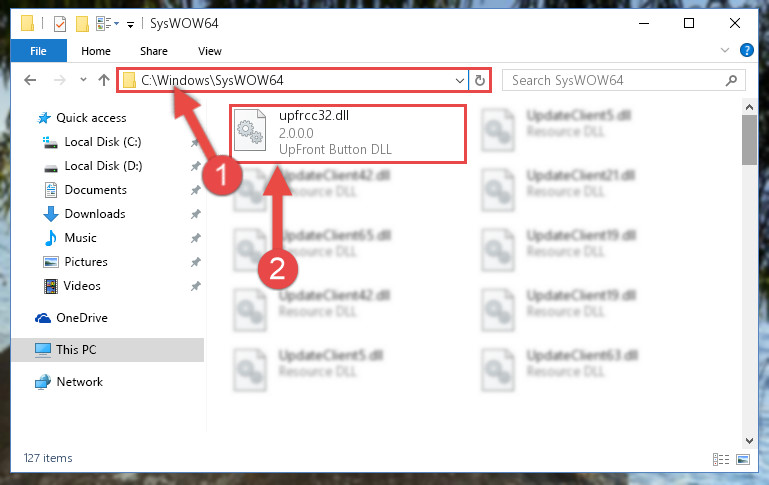769x485 pixels.
Task: Switch to Details view layout
Action: (x=720, y=459)
